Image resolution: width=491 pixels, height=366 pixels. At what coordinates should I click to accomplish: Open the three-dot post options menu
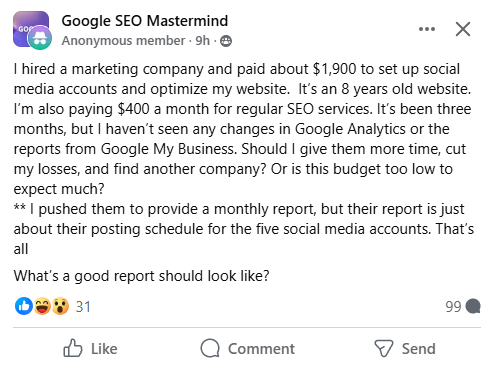click(427, 29)
